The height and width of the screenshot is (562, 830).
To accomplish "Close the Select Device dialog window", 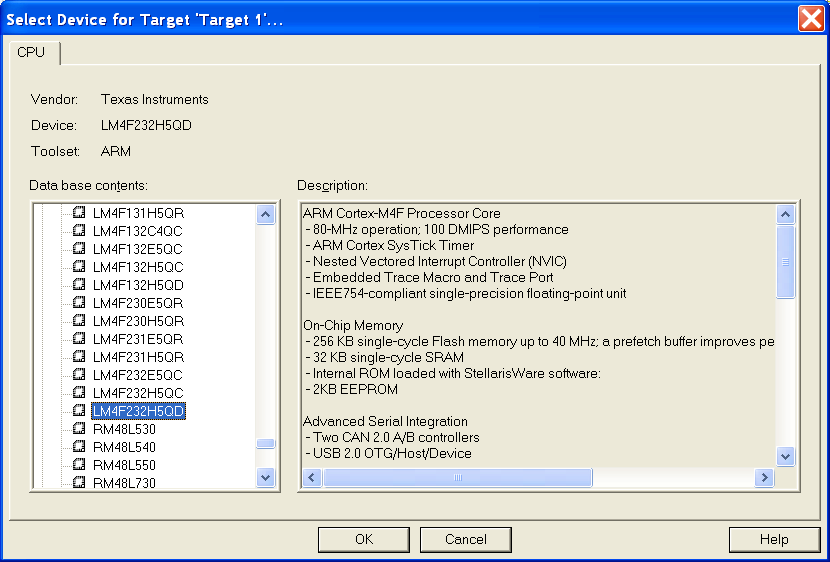I will (811, 20).
